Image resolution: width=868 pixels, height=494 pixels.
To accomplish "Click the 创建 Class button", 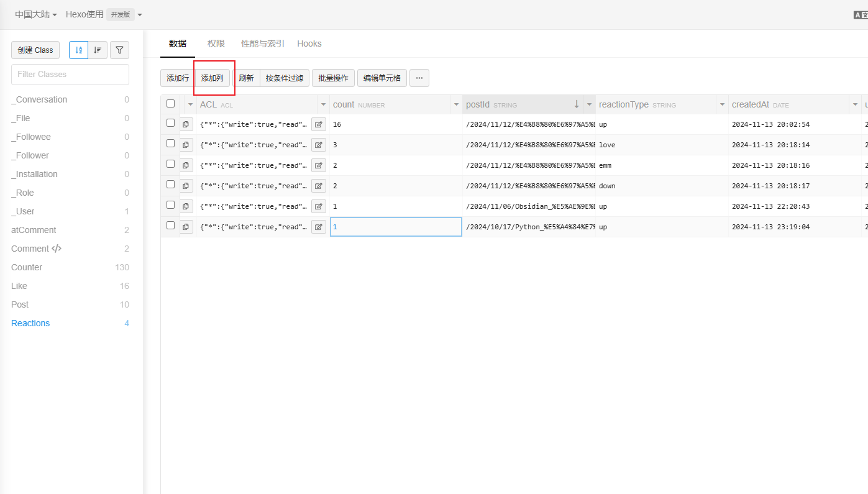I will (x=35, y=50).
